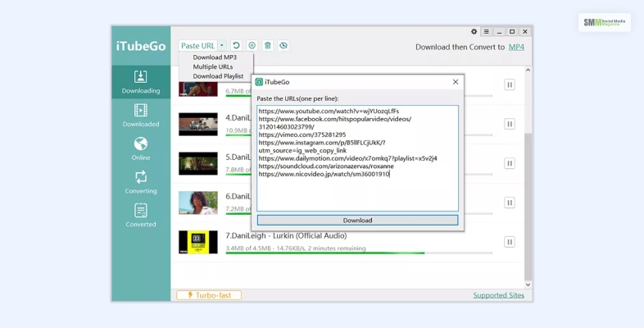Pause the 6.DaniLeigh download item
The height and width of the screenshot is (328, 644).
tap(510, 203)
